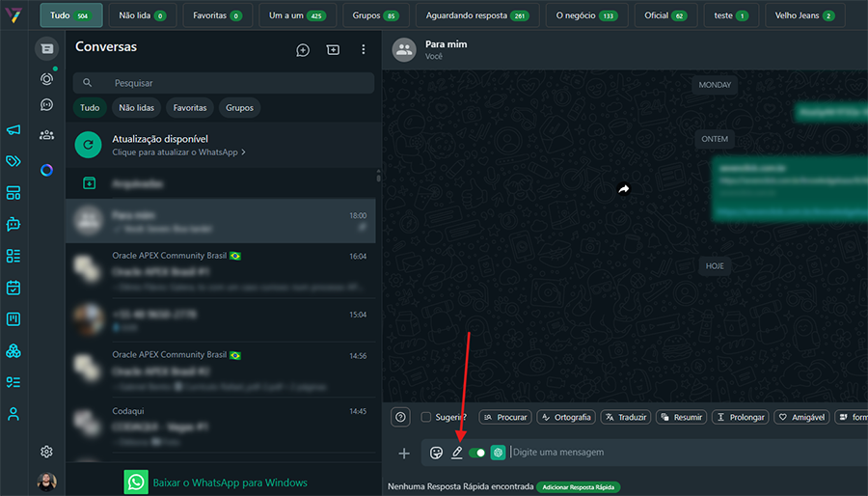Click the megaphone campaigns icon in left sidebar
Image resolution: width=868 pixels, height=496 pixels.
pos(14,130)
